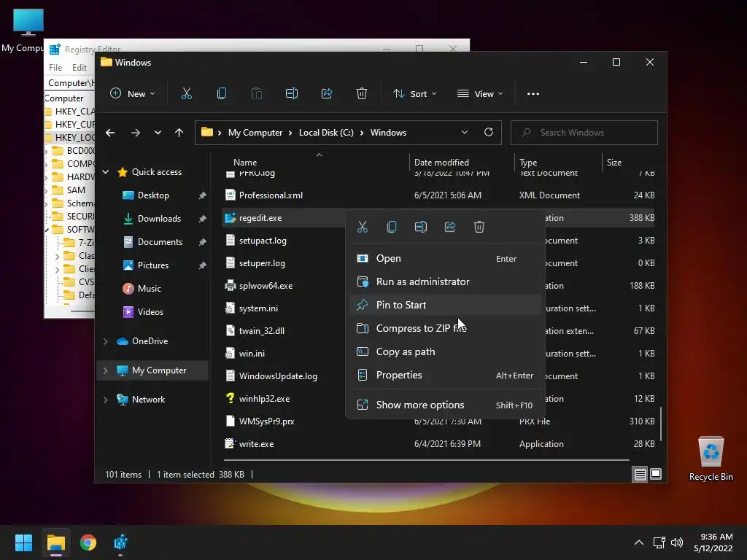Image resolution: width=747 pixels, height=560 pixels.
Task: Expand Network in navigation pane
Action: [106, 400]
